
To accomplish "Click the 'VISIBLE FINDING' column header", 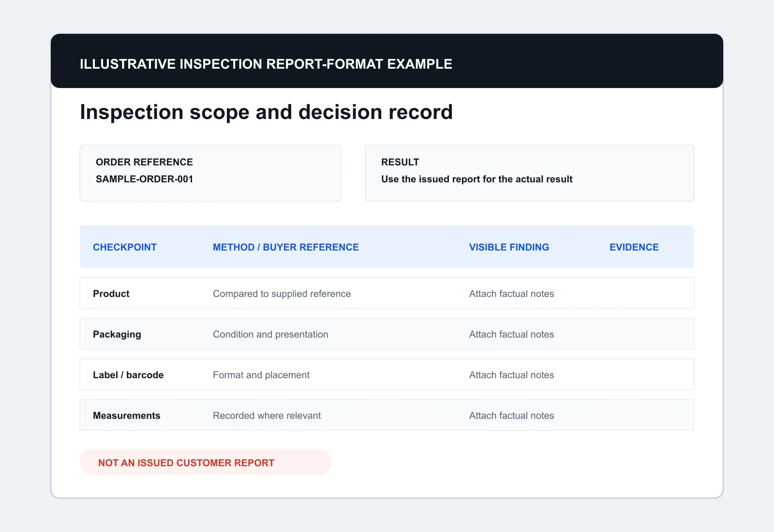I will 509,247.
